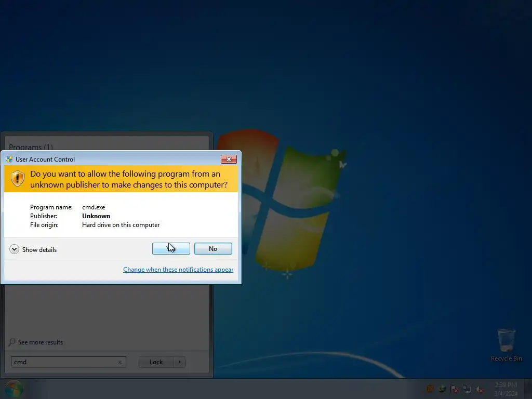Click the network tray icon
532x399 pixels.
(x=467, y=389)
